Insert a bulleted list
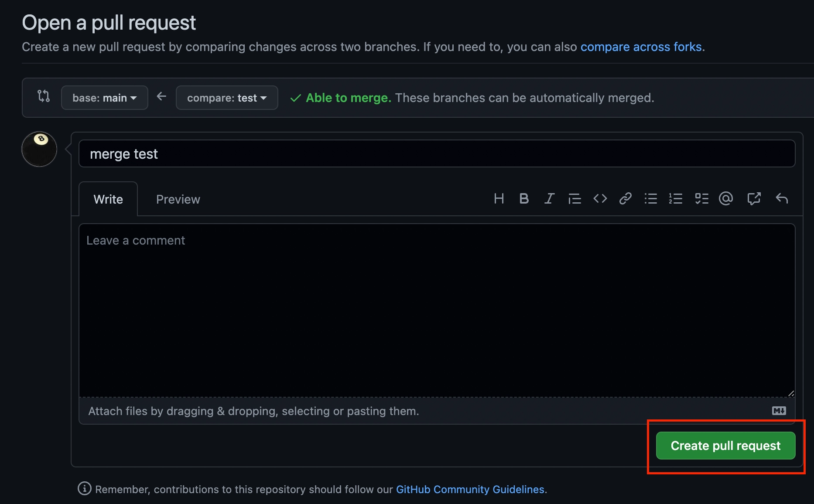 651,199
